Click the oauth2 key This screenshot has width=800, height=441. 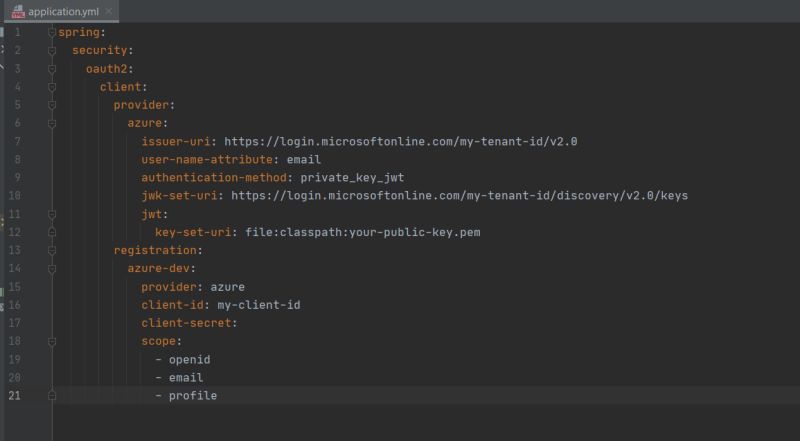106,68
